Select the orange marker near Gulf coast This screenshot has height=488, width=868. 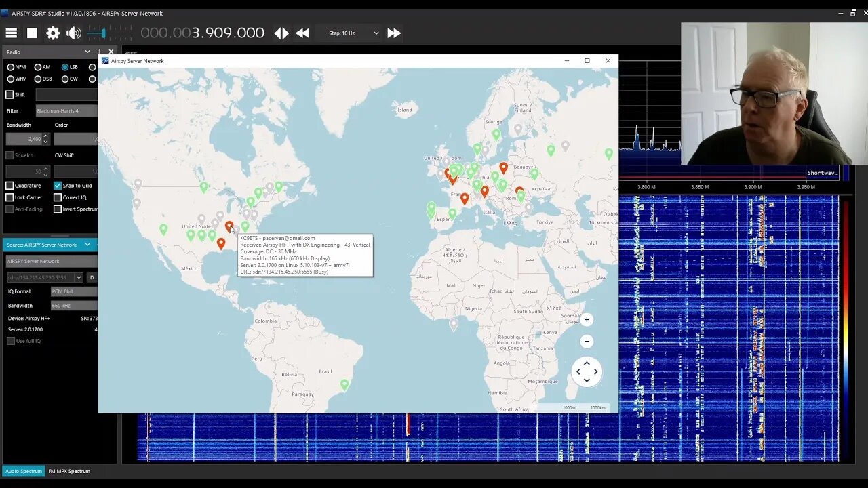click(x=221, y=243)
